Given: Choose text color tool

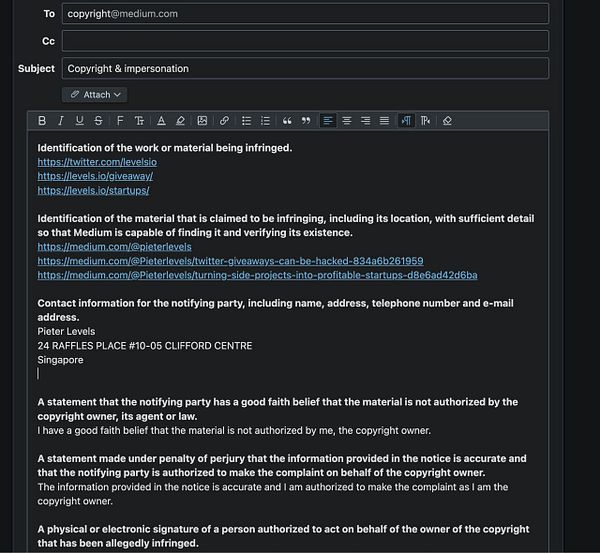Looking at the screenshot, I should coord(161,121).
